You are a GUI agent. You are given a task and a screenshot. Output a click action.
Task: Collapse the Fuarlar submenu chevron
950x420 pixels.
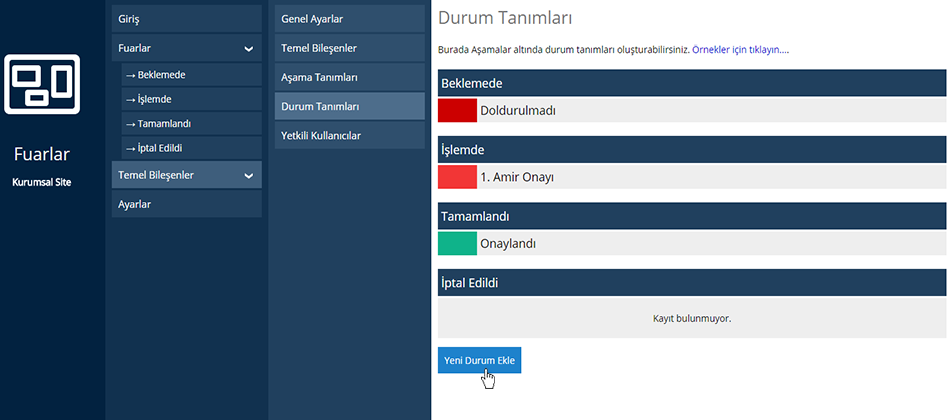click(248, 49)
